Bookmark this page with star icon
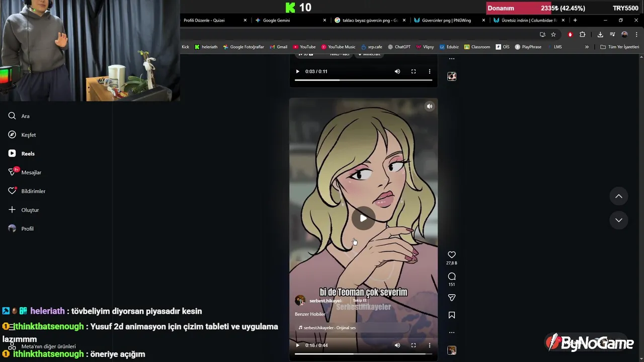The image size is (644, 362). point(553,34)
